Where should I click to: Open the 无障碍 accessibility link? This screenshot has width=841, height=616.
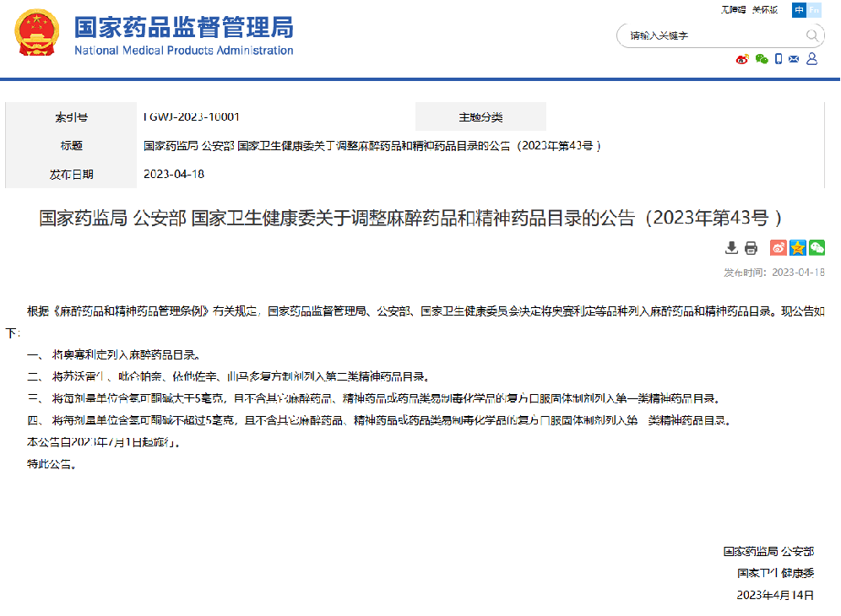[x=733, y=9]
